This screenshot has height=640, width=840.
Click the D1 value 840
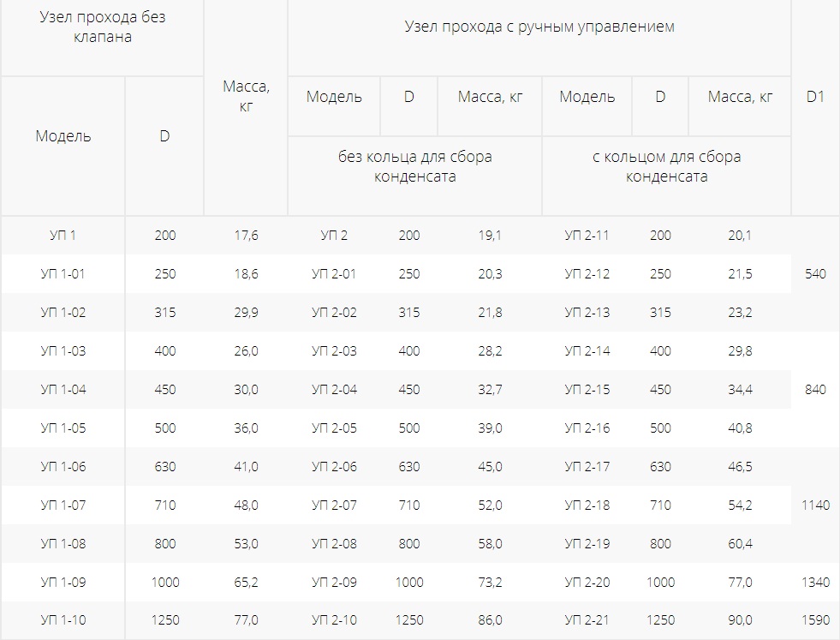(x=815, y=390)
